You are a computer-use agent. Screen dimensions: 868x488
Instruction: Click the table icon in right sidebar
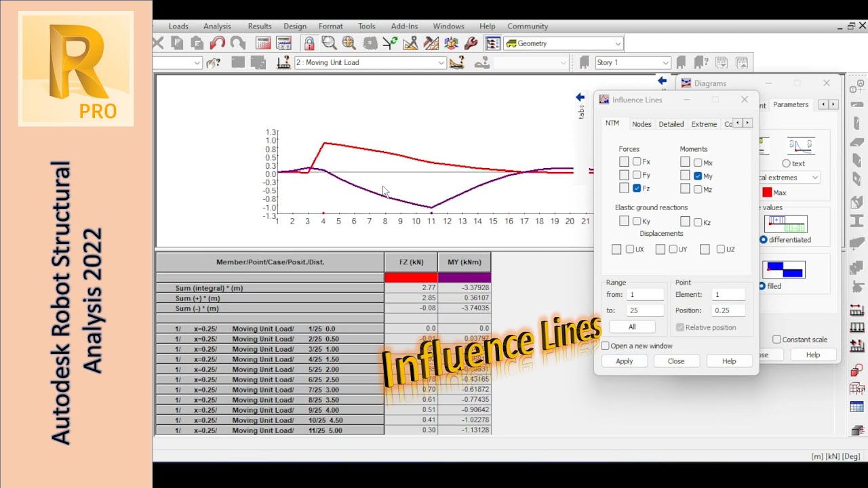(856, 407)
